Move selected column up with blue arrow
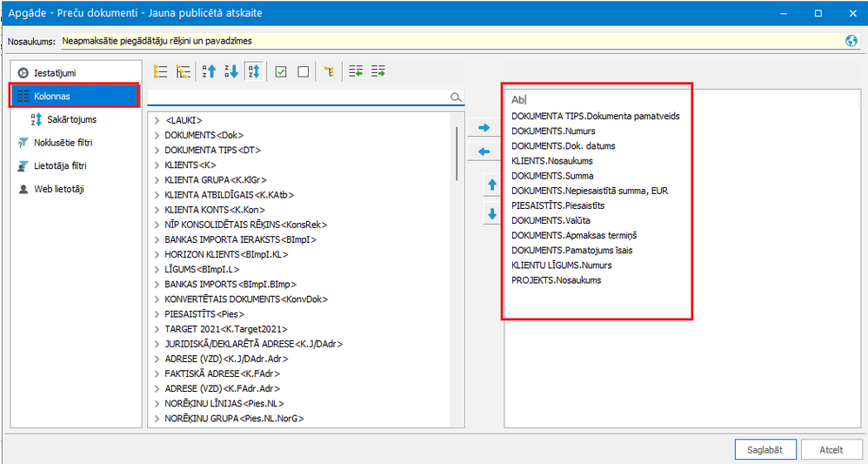 tap(492, 185)
